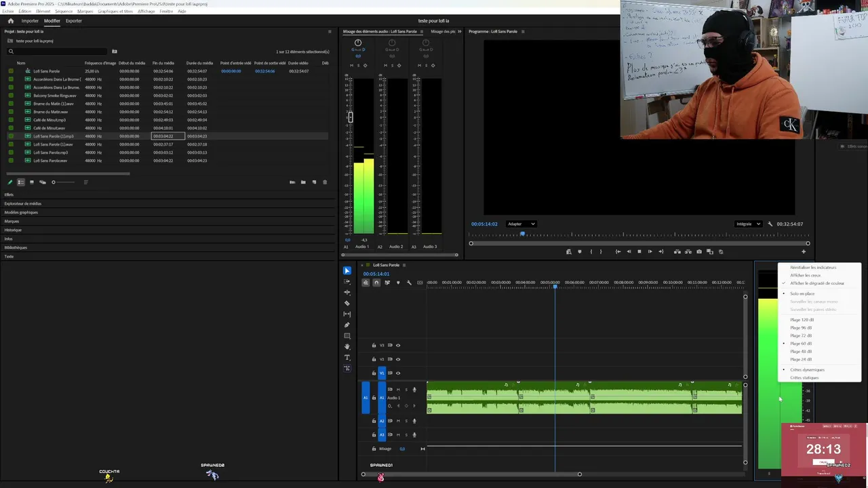This screenshot has height=488, width=868.
Task: Toggle lock on track V3
Action: pyautogui.click(x=374, y=346)
